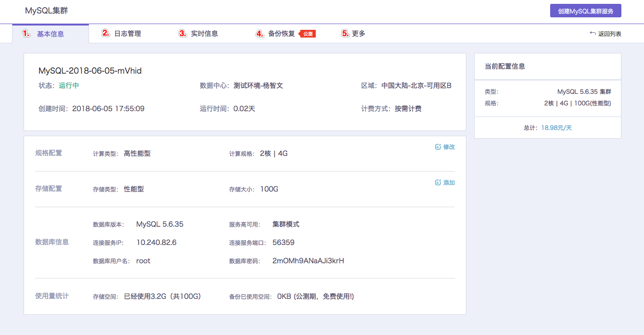This screenshot has height=335, width=644.
Task: Open the 更多 menu tab
Action: tap(359, 34)
